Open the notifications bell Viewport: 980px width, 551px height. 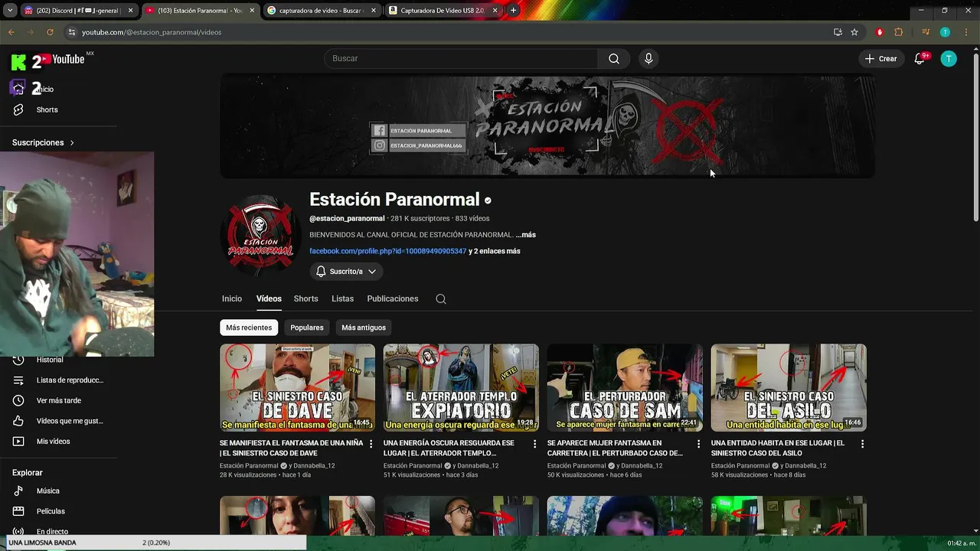[920, 59]
